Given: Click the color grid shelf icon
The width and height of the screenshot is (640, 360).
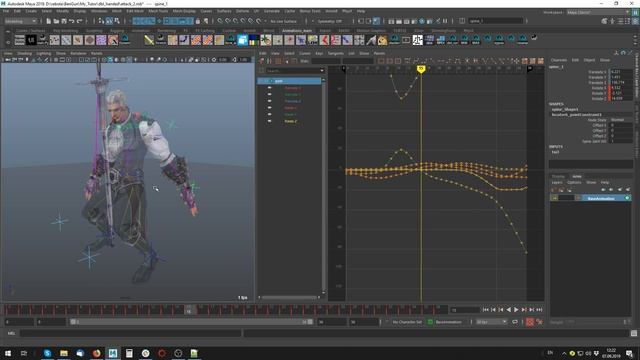Looking at the screenshot, I should 254,40.
